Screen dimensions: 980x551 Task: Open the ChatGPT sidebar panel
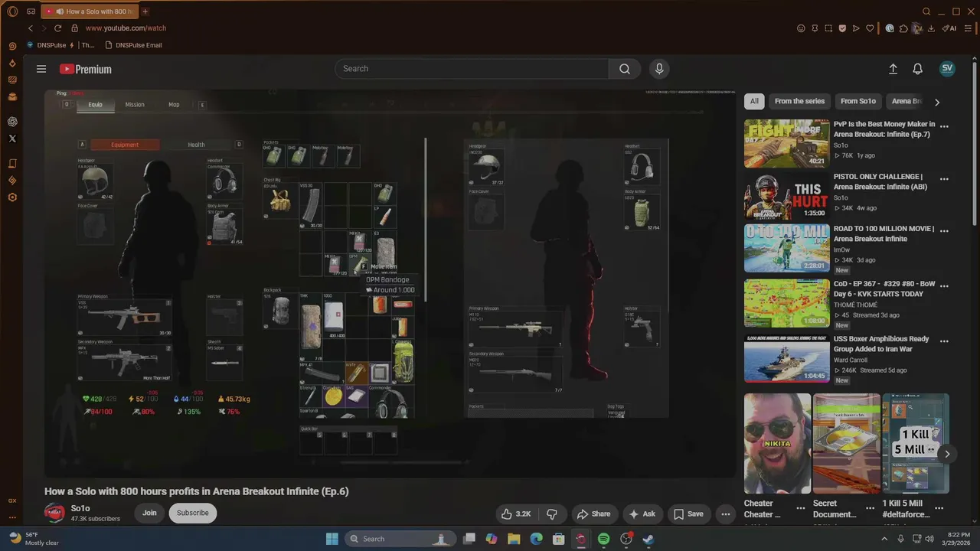tap(12, 122)
